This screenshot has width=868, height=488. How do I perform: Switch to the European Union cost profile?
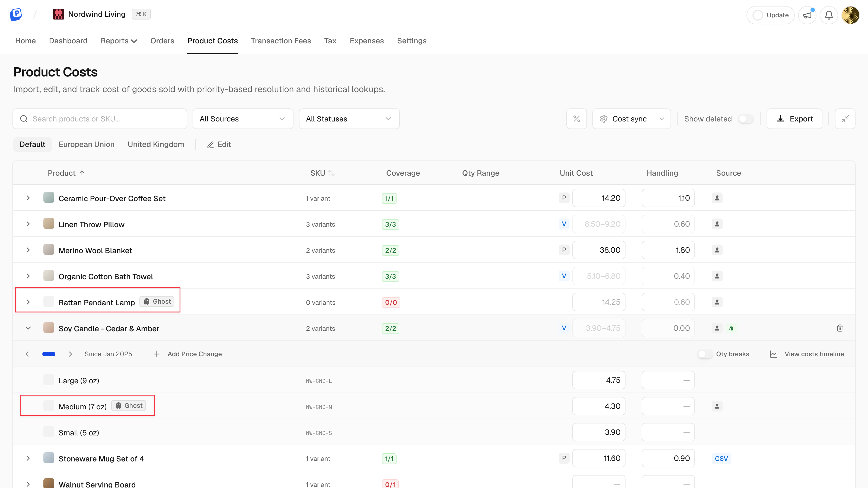point(87,145)
